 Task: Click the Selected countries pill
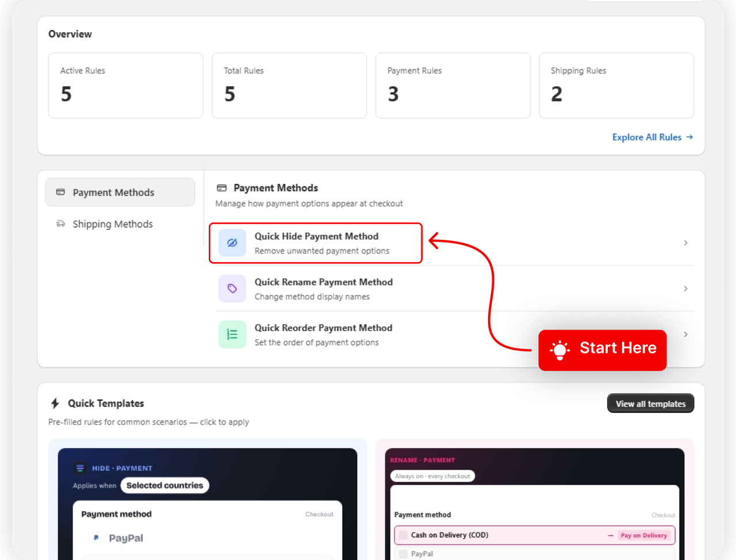tap(164, 485)
